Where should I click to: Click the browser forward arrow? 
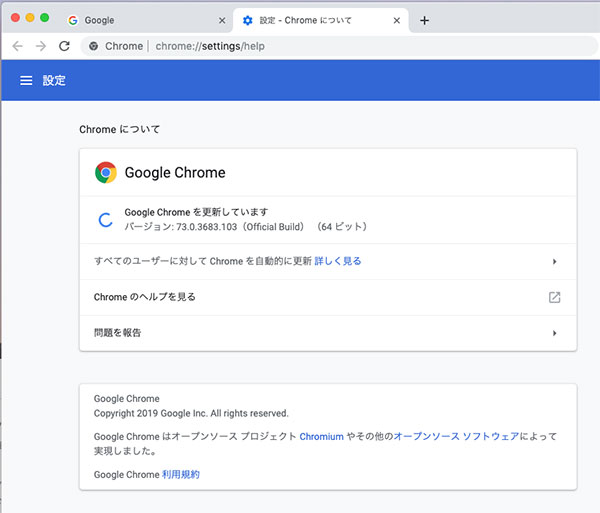click(x=41, y=46)
